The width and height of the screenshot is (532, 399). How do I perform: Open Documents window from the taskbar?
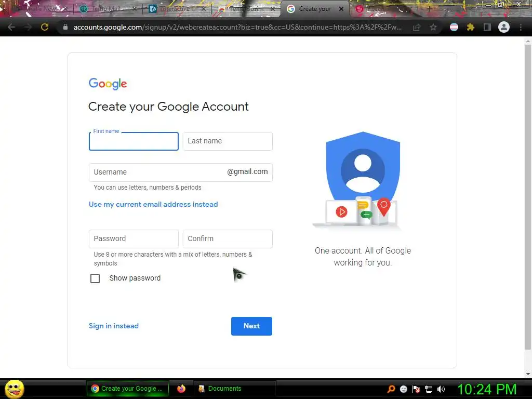tap(234, 389)
